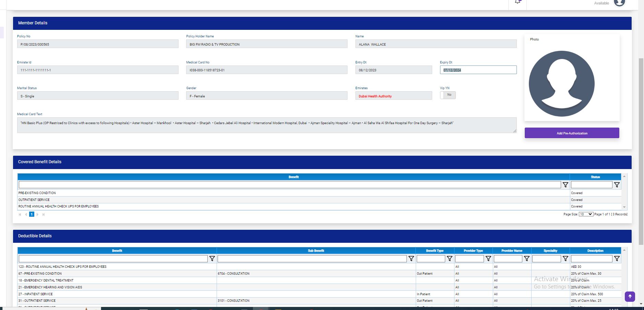This screenshot has width=644, height=310.
Task: Open the user profile avatar menu
Action: click(619, 3)
